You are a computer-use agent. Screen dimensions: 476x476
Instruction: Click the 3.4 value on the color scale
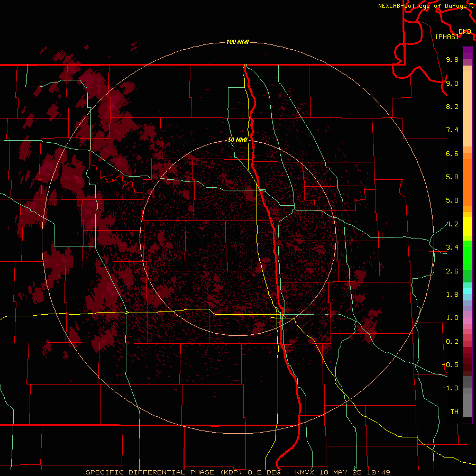point(452,248)
